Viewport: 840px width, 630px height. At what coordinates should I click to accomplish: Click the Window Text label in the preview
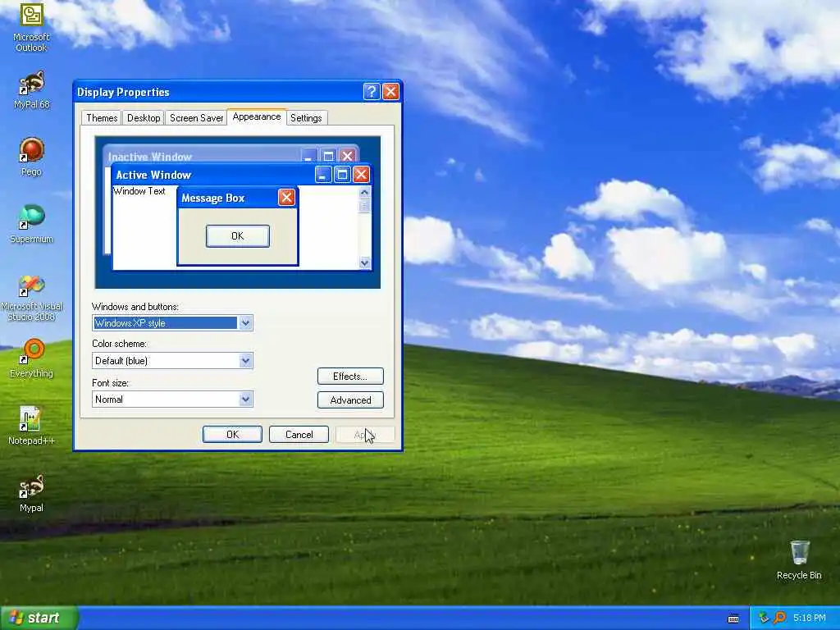click(139, 191)
